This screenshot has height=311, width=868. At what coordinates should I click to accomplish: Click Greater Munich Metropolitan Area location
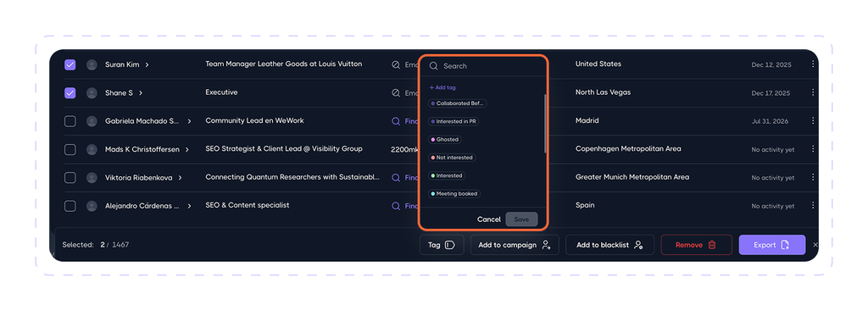tap(632, 177)
